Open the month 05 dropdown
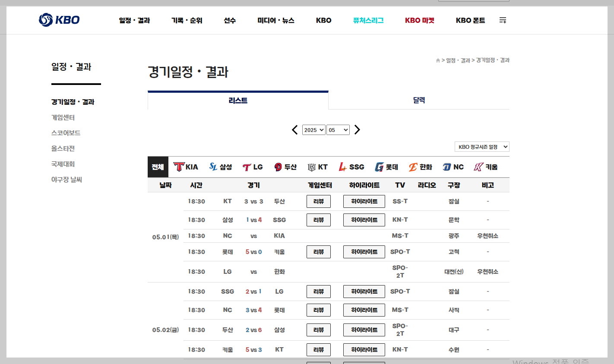 [x=338, y=130]
